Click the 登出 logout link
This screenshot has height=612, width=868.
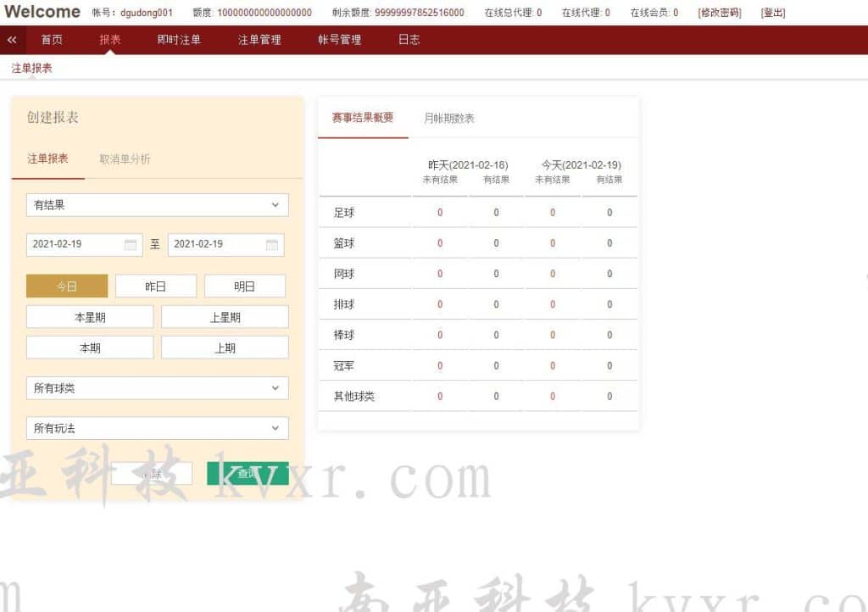pos(773,12)
